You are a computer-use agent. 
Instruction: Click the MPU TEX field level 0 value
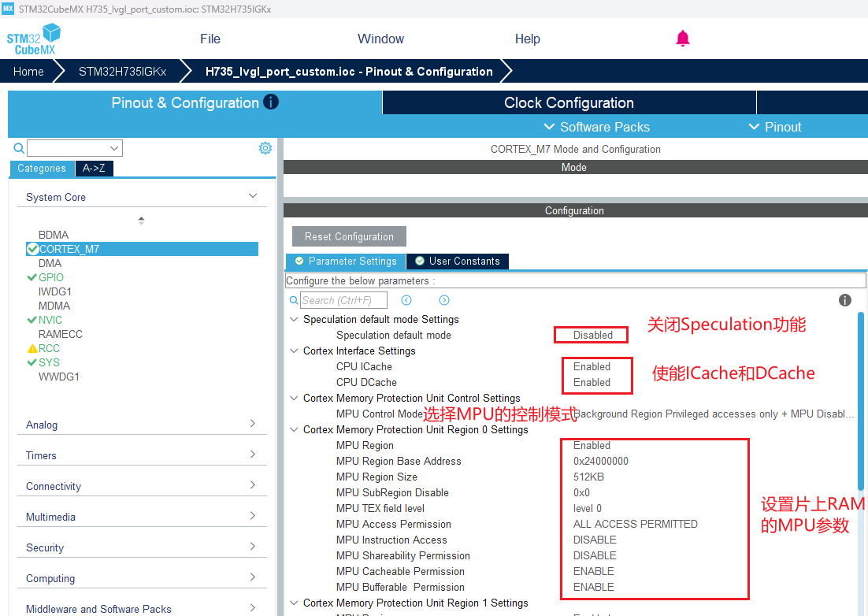click(588, 509)
